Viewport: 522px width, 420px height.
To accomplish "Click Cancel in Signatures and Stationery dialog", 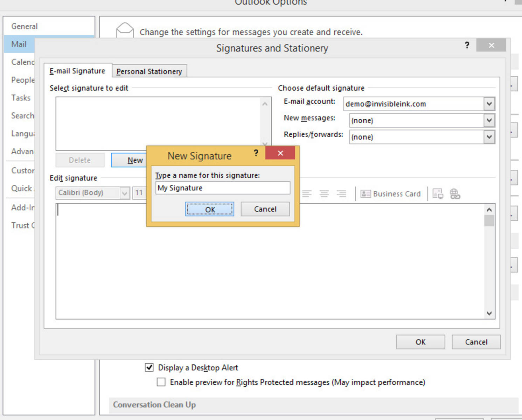I will tap(476, 342).
